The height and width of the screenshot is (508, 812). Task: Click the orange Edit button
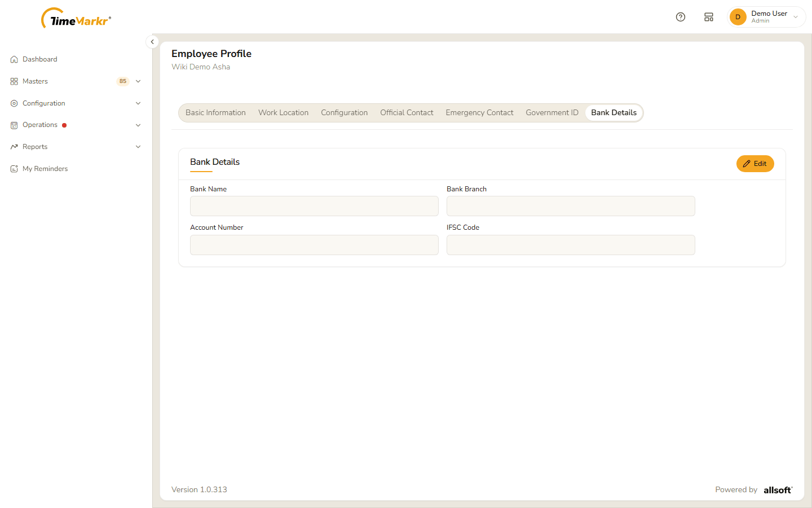pyautogui.click(x=755, y=164)
